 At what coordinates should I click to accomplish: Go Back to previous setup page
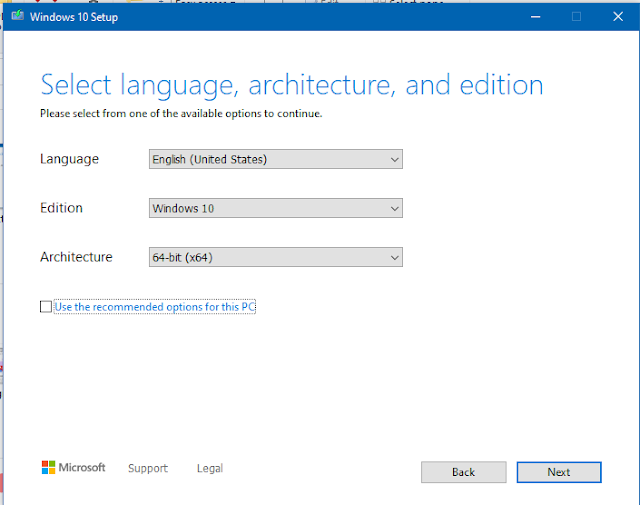point(464,472)
